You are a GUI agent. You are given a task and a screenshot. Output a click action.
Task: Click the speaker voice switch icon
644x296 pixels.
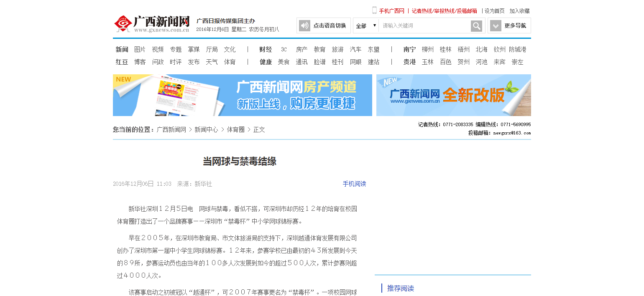(x=304, y=25)
